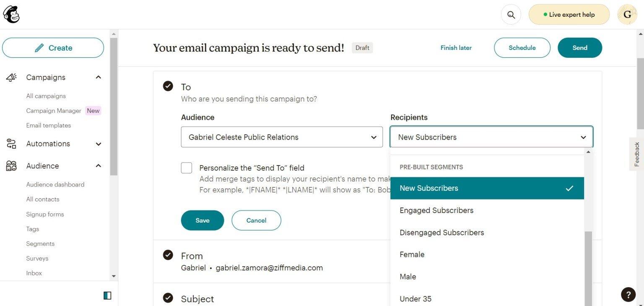Click the Automations flow icon
644x306 pixels.
(11, 144)
